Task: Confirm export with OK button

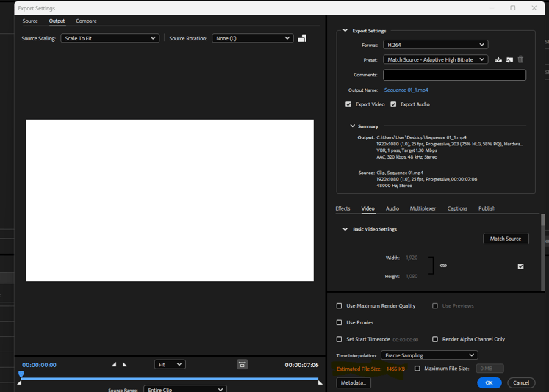Action: pos(489,382)
